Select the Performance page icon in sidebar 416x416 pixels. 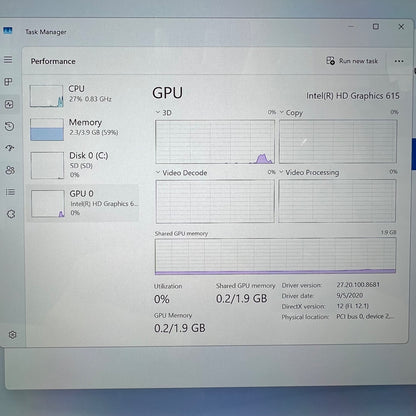[9, 104]
